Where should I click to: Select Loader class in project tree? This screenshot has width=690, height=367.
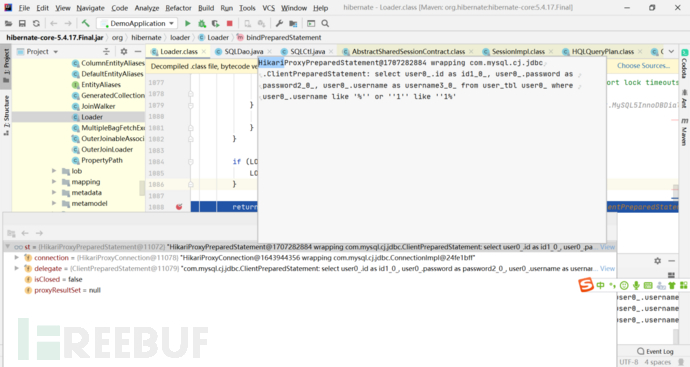coord(92,117)
